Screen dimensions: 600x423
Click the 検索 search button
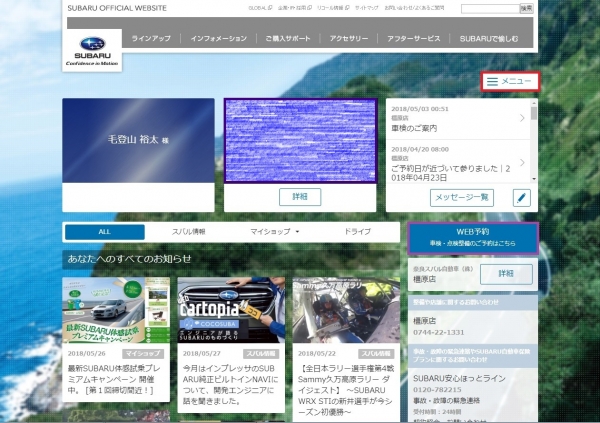click(x=526, y=8)
